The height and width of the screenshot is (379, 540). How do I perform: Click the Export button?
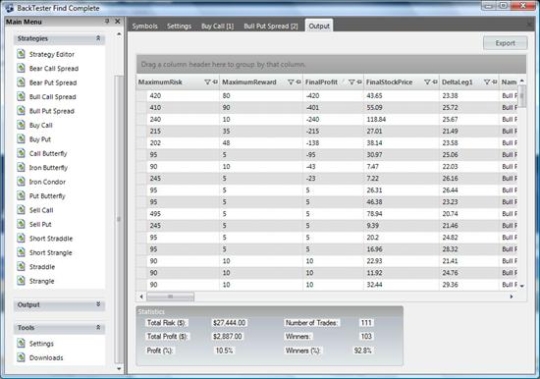pyautogui.click(x=505, y=43)
